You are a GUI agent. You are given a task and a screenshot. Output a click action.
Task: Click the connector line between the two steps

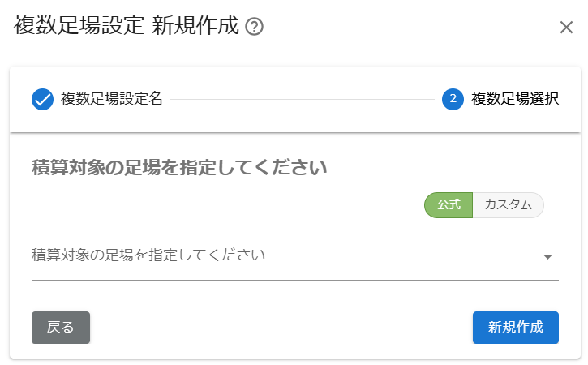(303, 100)
